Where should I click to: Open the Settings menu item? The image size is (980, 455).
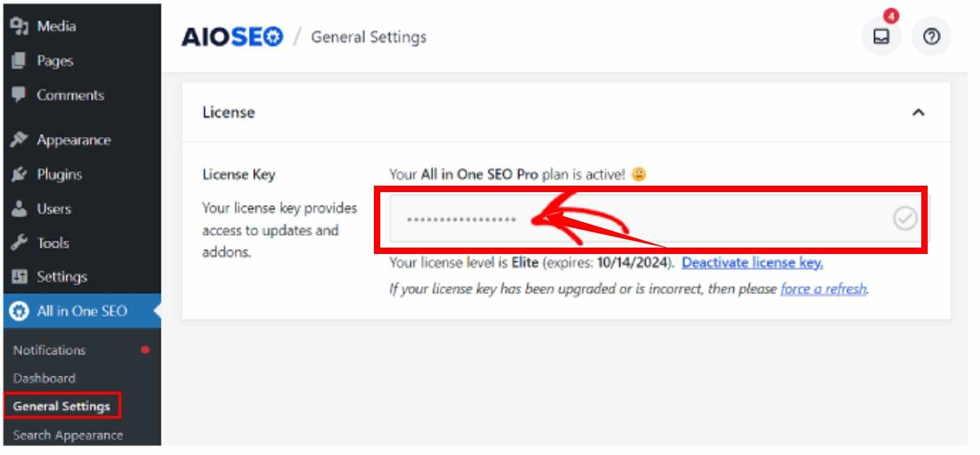[61, 277]
